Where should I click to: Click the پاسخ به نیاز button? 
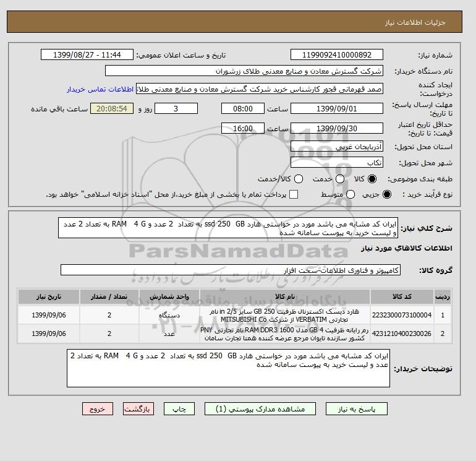click(357, 409)
